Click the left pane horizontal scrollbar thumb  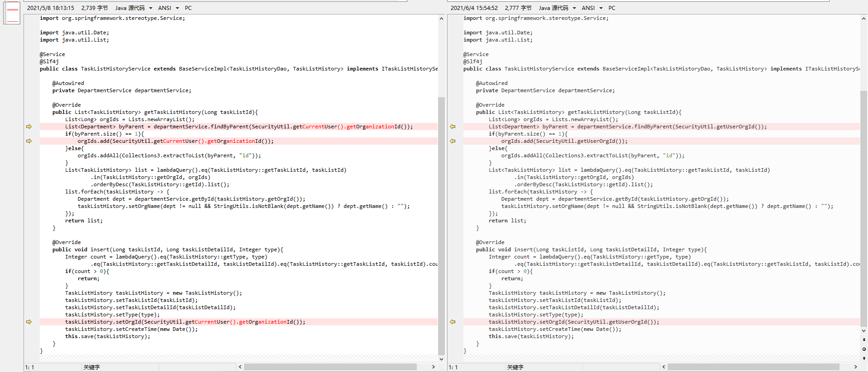tap(330, 367)
